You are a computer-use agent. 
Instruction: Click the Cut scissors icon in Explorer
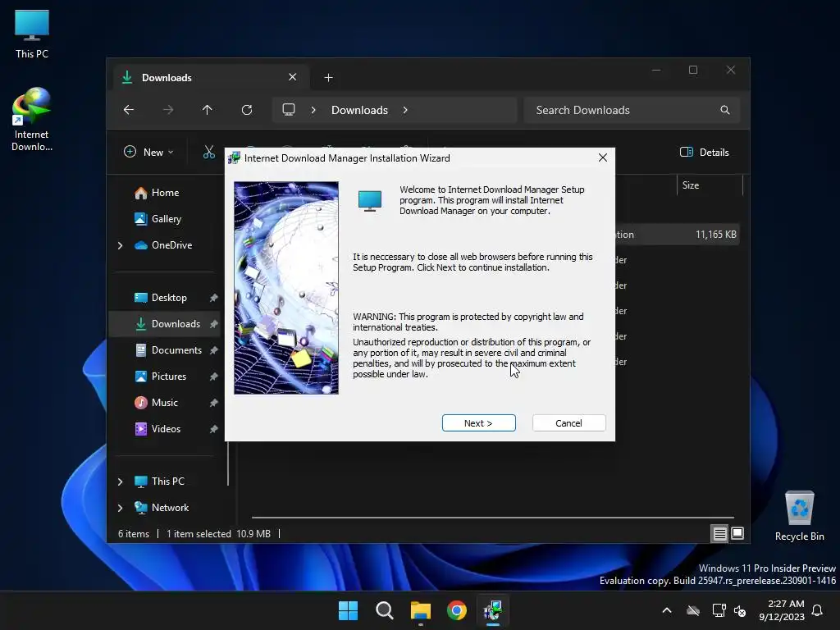click(209, 152)
